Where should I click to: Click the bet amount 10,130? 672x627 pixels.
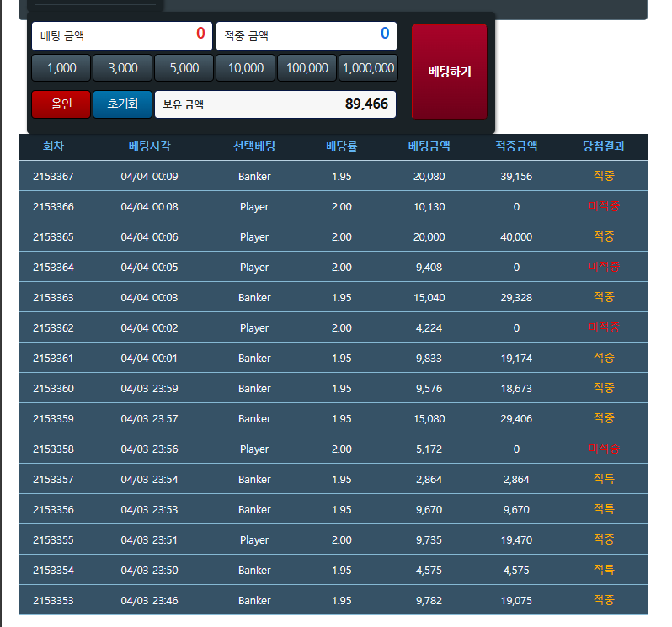pyautogui.click(x=429, y=207)
